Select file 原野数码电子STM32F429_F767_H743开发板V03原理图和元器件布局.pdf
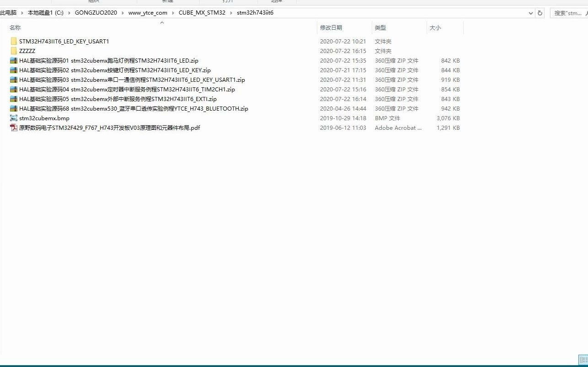588x367 pixels. pos(110,128)
